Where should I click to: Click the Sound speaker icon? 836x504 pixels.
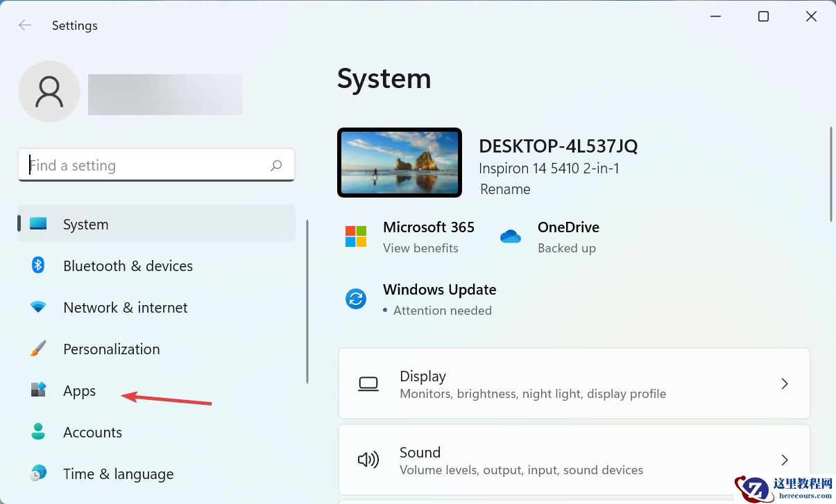tap(368, 460)
